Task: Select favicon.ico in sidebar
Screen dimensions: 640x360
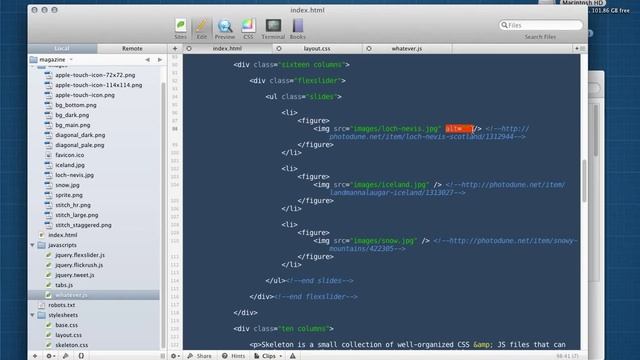Action: tap(69, 155)
